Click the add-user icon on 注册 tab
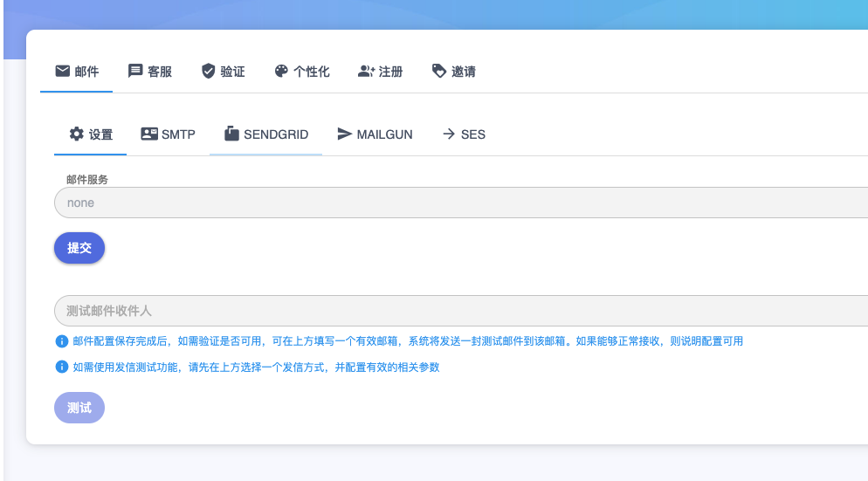 point(366,71)
